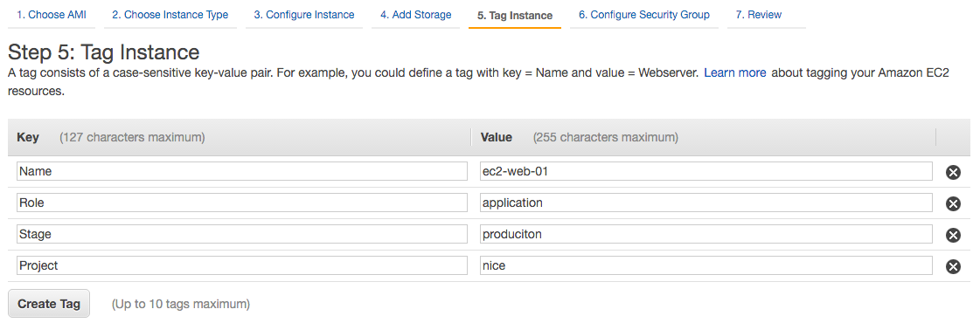Go to step 2 Choose Instance Type
This screenshot has height=323, width=980.
[170, 14]
